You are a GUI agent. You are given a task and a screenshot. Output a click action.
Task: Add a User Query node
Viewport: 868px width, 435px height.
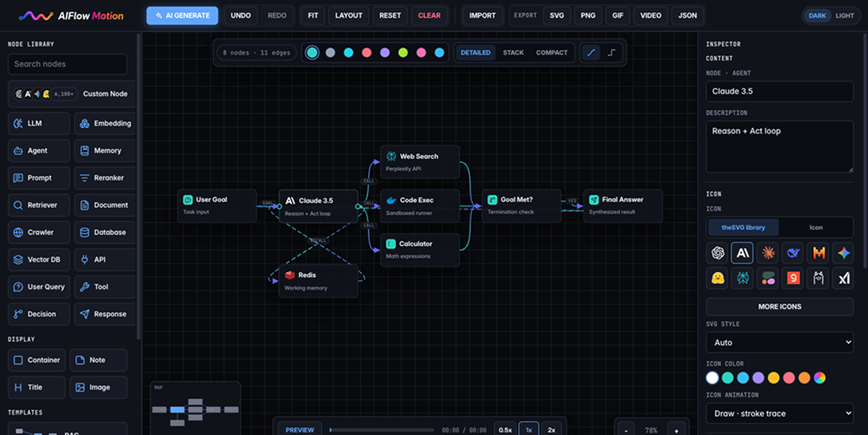[39, 287]
